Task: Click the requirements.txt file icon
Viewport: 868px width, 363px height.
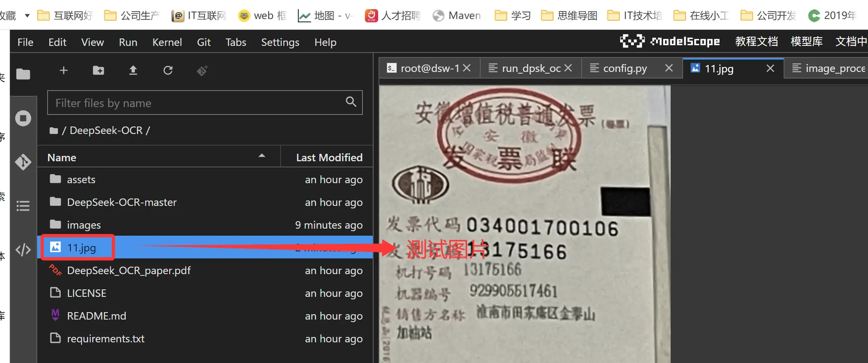Action: click(x=55, y=338)
